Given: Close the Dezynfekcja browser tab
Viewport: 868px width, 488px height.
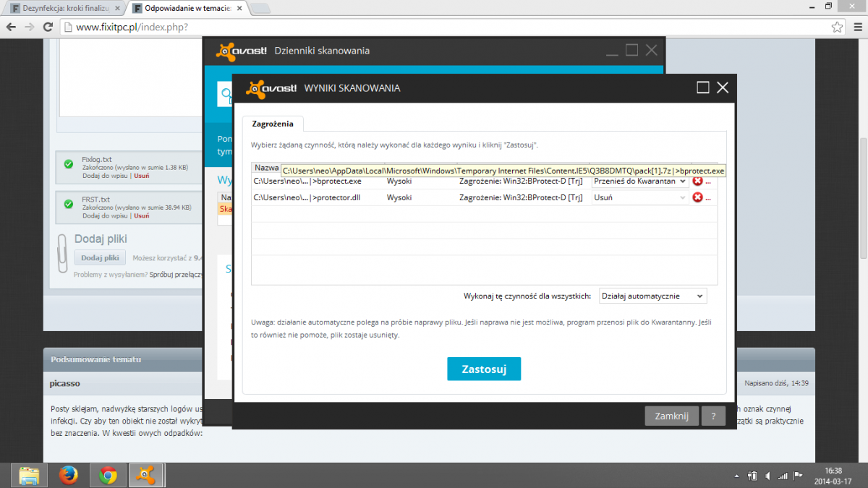Looking at the screenshot, I should 116,9.
